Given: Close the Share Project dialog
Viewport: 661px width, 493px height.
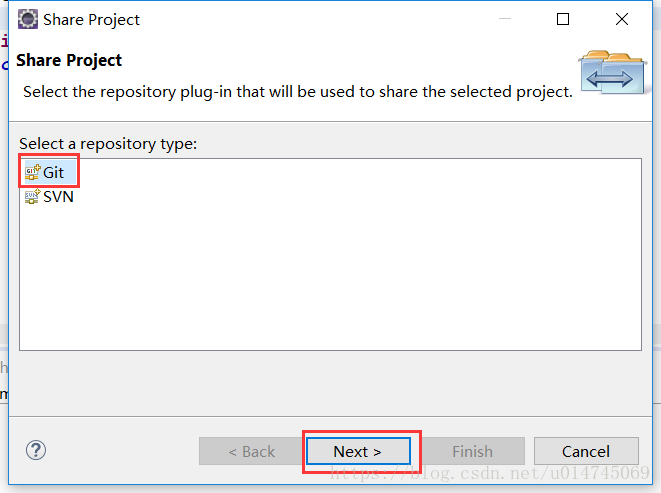Looking at the screenshot, I should [x=622, y=19].
